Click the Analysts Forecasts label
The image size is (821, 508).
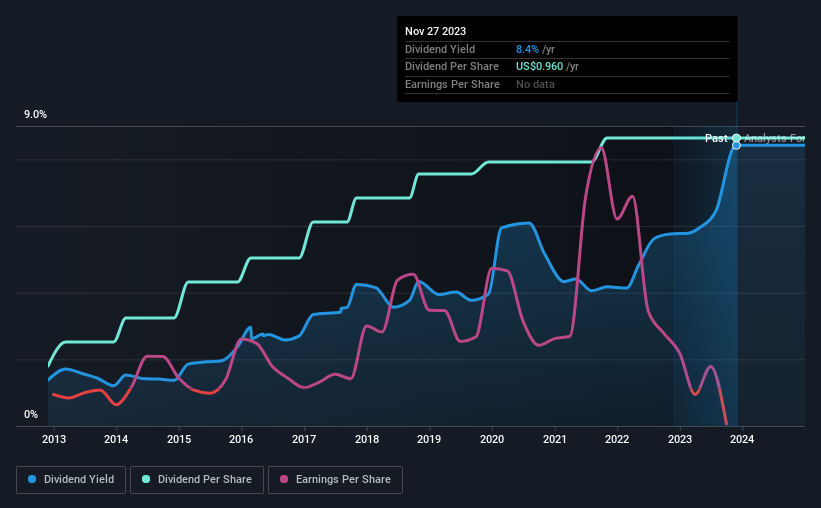pos(774,138)
